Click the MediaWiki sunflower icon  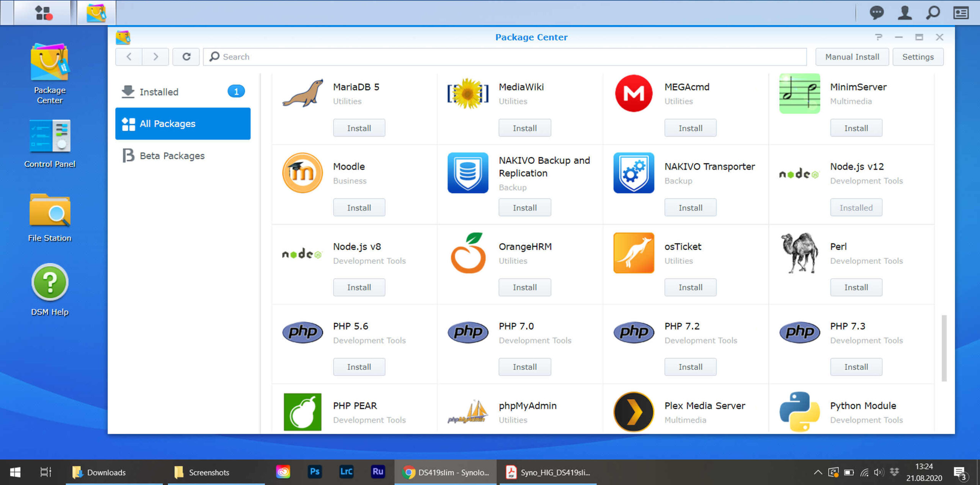pyautogui.click(x=468, y=93)
